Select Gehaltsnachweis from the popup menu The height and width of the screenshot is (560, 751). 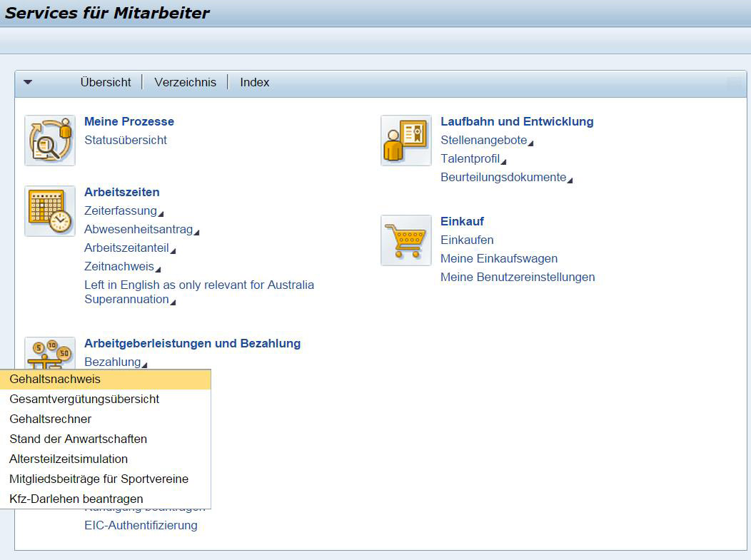(55, 380)
